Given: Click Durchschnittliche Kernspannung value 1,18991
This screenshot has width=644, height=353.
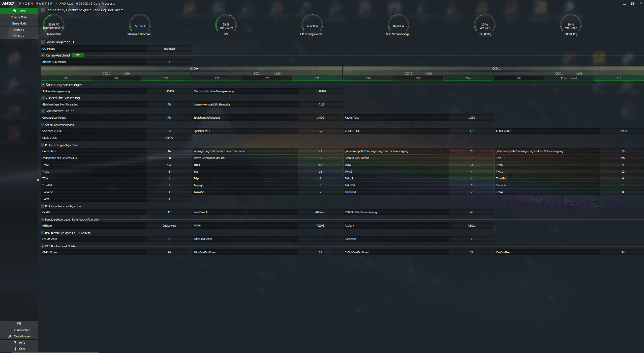Looking at the screenshot, I should pyautogui.click(x=321, y=91).
